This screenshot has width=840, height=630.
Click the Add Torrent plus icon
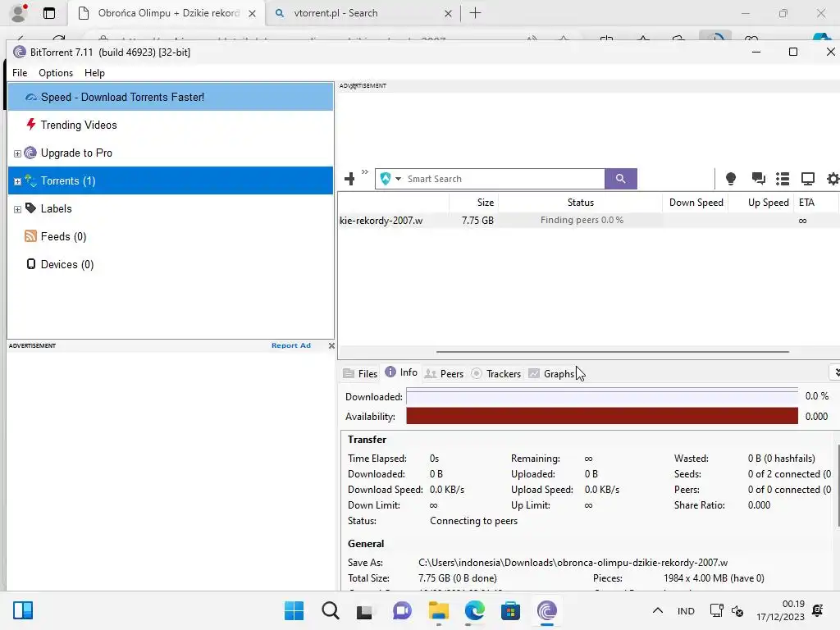click(349, 178)
